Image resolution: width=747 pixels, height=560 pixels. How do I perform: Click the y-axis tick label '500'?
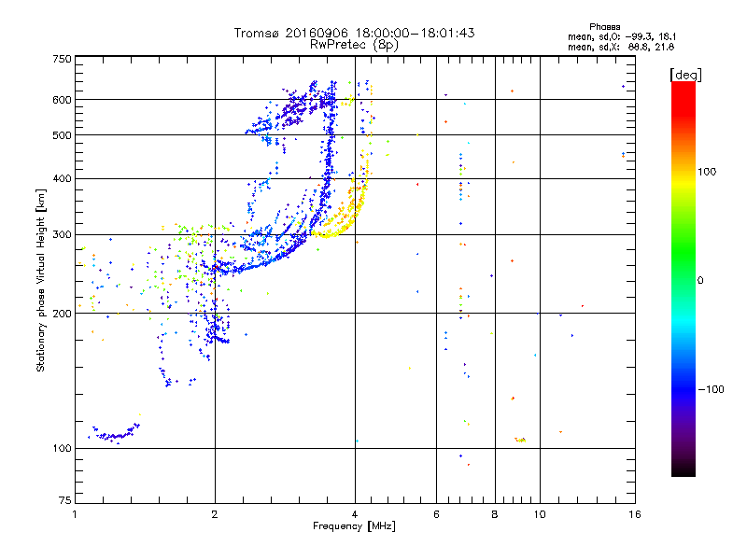pos(62,135)
